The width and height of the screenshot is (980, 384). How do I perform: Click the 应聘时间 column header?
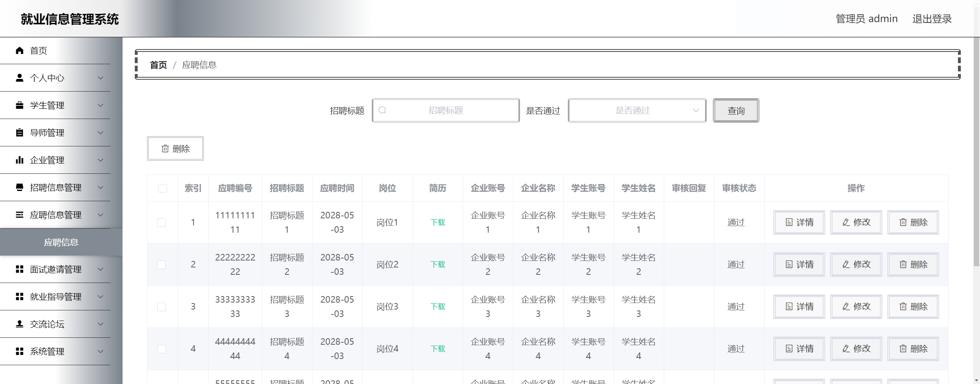pyautogui.click(x=337, y=188)
